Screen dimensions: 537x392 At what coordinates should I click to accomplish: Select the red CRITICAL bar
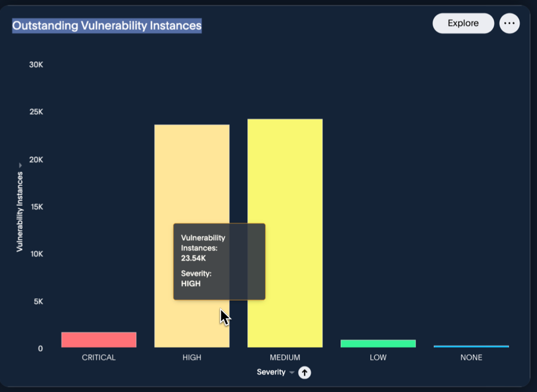[x=99, y=340]
